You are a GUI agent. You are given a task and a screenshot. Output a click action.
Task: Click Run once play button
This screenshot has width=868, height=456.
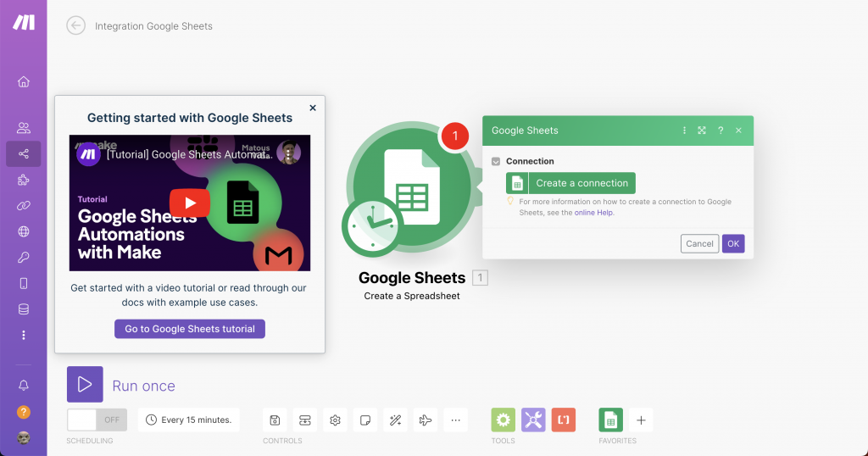click(x=85, y=384)
